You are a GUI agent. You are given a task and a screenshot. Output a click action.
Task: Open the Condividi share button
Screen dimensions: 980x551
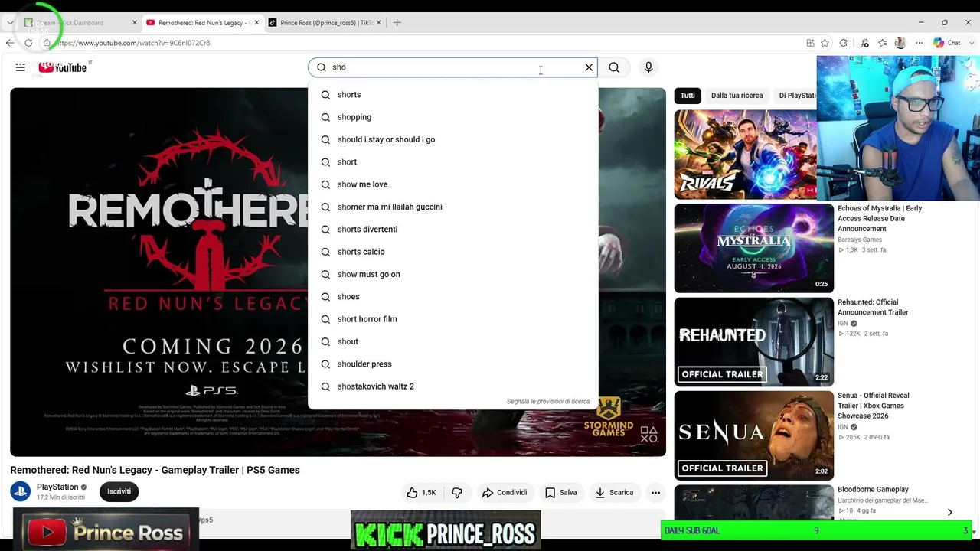point(504,493)
